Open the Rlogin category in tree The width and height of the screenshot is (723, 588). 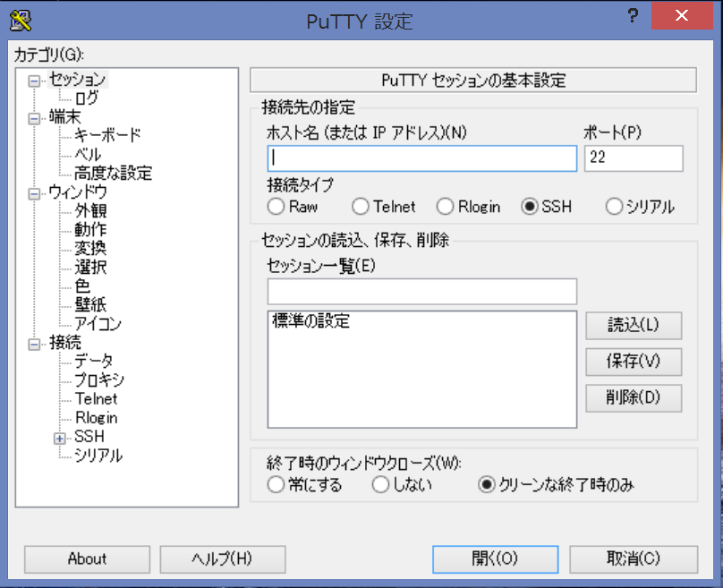tap(97, 418)
